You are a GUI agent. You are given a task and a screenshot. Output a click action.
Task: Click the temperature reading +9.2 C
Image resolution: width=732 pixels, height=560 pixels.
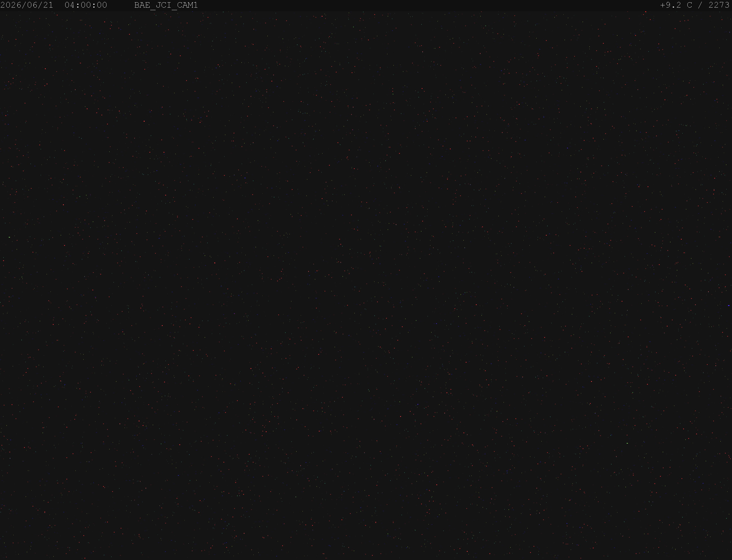pyautogui.click(x=676, y=5)
